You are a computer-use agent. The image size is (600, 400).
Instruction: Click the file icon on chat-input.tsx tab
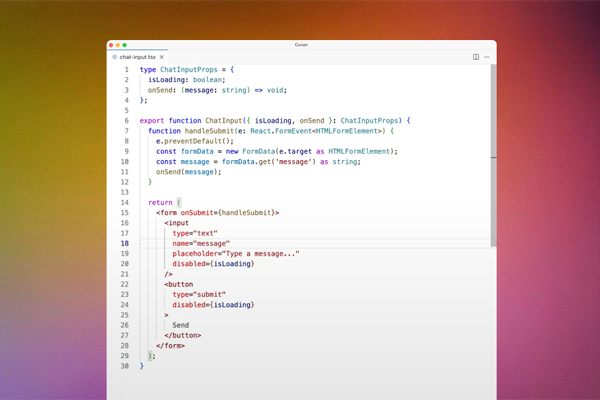tap(114, 57)
